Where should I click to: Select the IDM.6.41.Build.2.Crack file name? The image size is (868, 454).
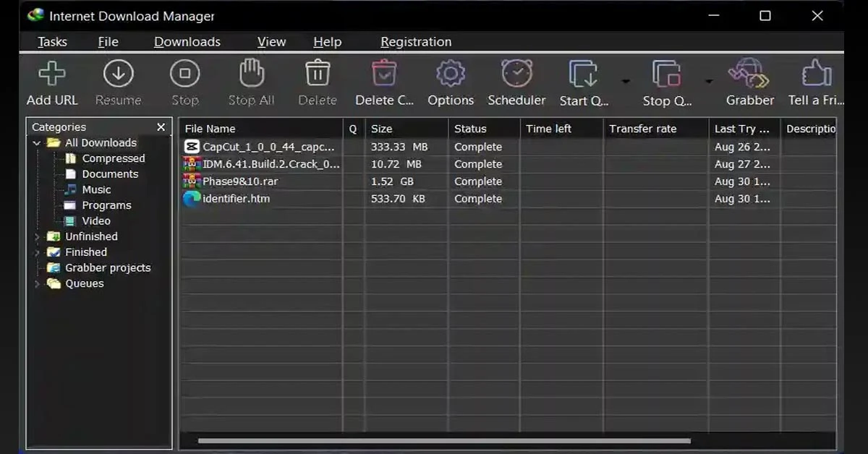pyautogui.click(x=271, y=164)
